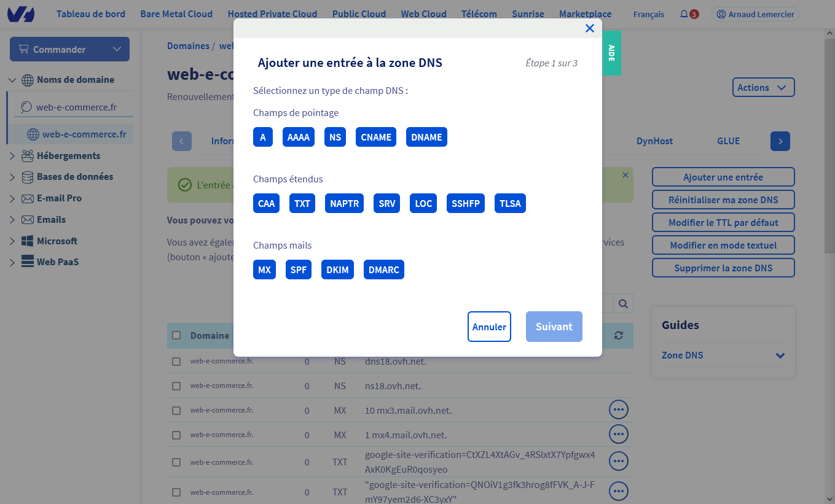Open the green AIDE help tab

(x=611, y=53)
